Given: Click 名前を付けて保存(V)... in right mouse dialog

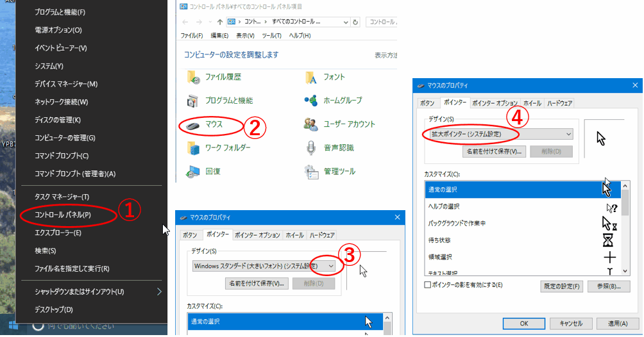Looking at the screenshot, I should click(x=494, y=151).
